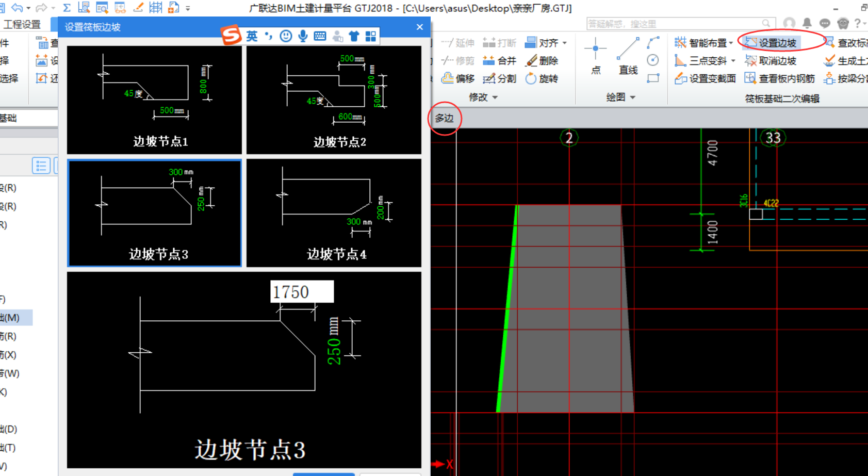
Task: Expand the 修改 group dropdown
Action: [x=495, y=97]
